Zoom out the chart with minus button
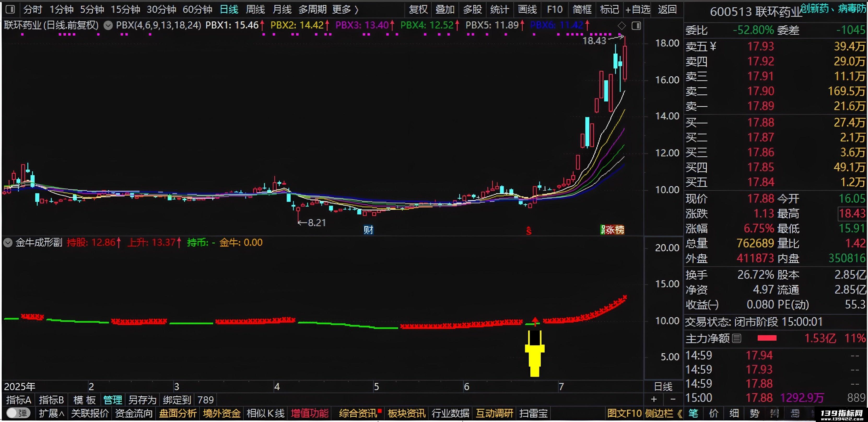 click(673, 399)
